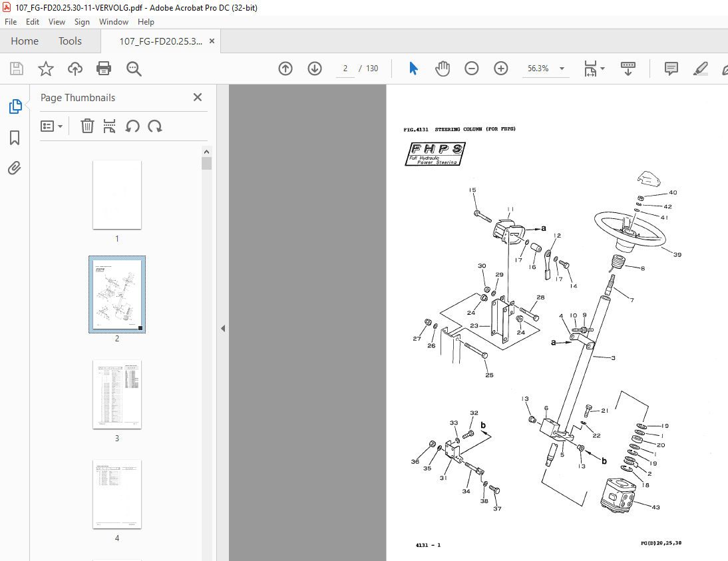Open the File menu

[10, 22]
